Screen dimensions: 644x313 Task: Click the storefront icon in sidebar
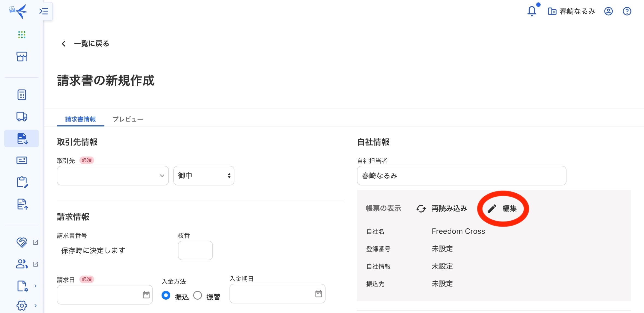22,57
